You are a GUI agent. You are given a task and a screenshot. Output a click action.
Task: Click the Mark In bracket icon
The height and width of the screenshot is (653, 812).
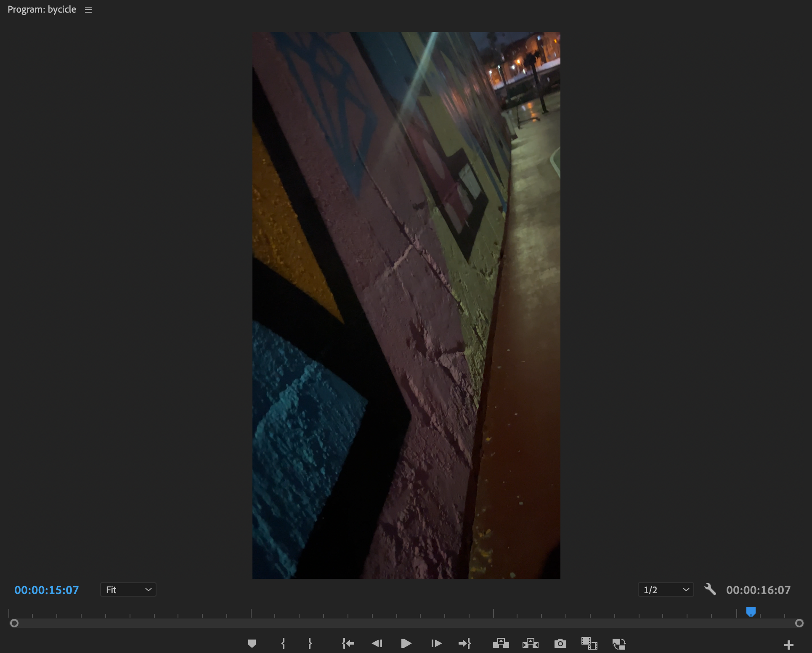(283, 643)
